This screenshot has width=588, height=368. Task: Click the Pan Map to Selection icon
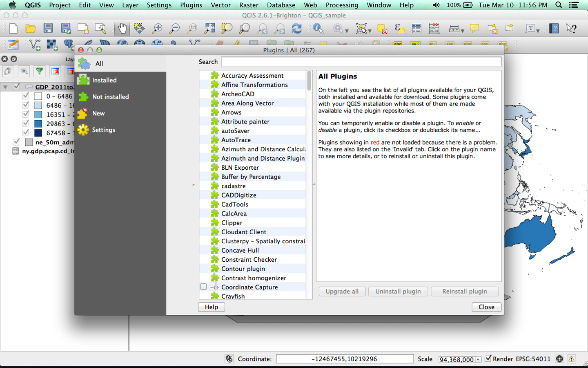139,28
